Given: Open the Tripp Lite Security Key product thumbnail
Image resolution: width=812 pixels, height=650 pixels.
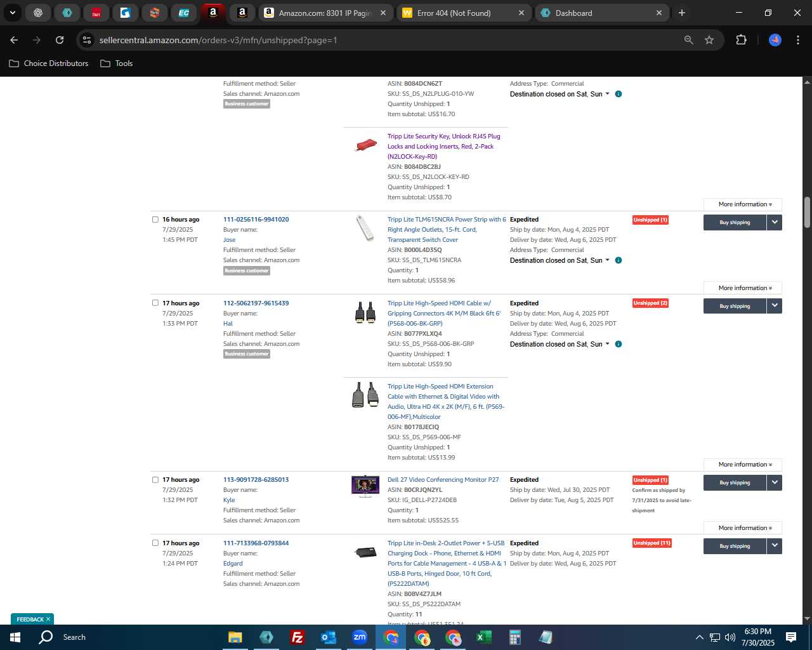Looking at the screenshot, I should [365, 145].
